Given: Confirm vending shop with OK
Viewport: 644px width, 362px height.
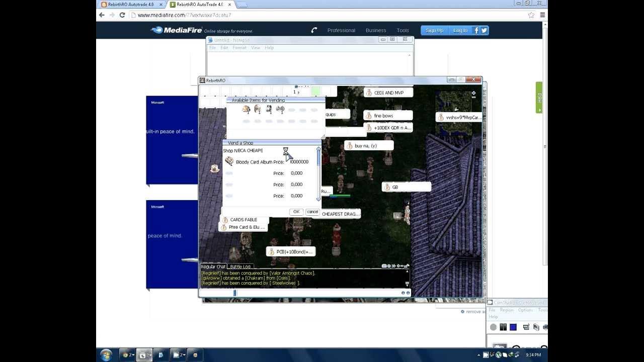Looking at the screenshot, I should pyautogui.click(x=296, y=212).
